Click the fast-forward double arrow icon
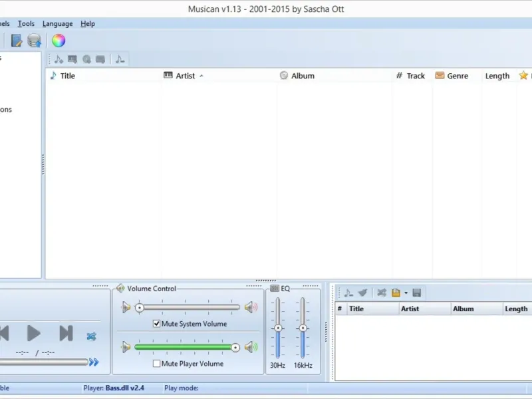 tap(94, 362)
